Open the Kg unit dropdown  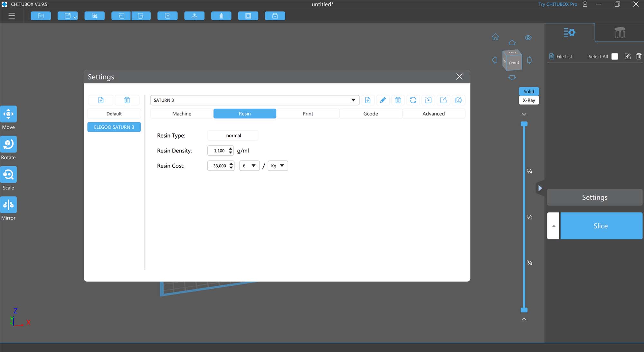click(278, 166)
